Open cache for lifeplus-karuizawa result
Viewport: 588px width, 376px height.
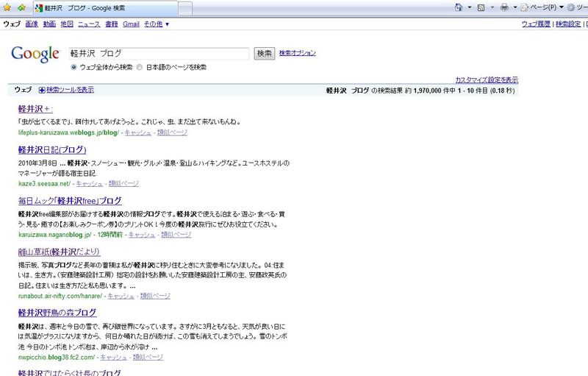coord(137,132)
